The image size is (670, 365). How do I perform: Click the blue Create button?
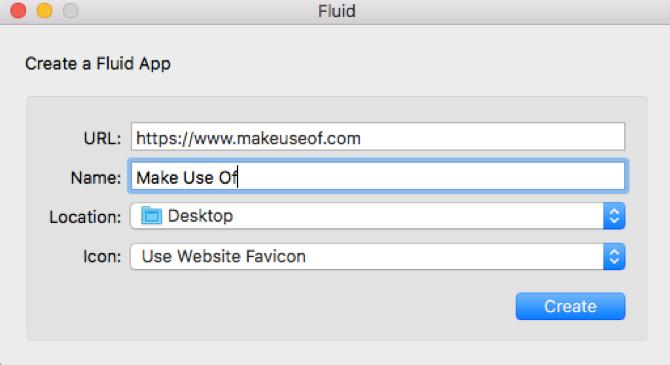pyautogui.click(x=570, y=306)
